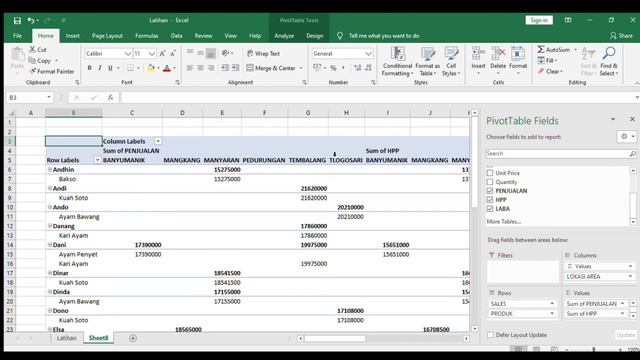Click the Insert Function fx icon
This screenshot has width=640, height=360.
110,98
